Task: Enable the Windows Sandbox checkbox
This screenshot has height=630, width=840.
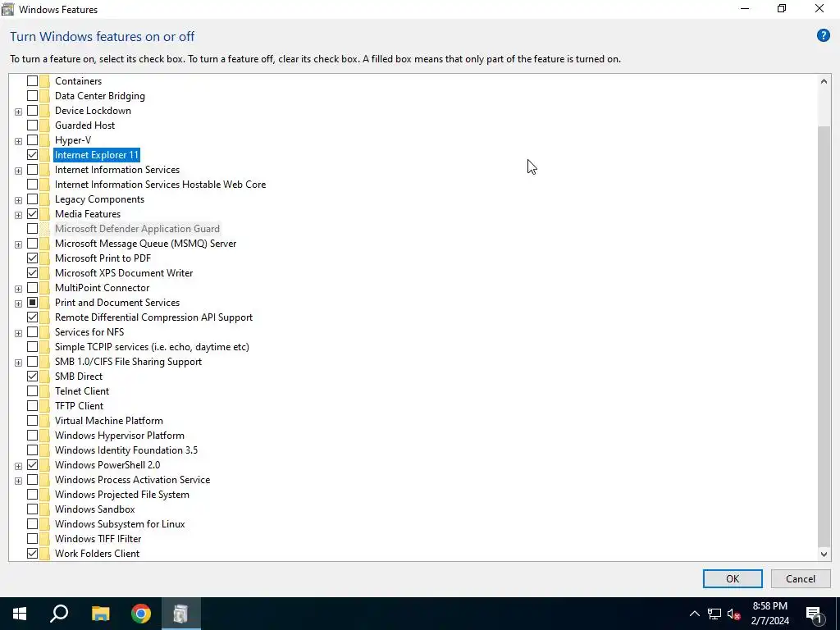Action: (x=32, y=509)
